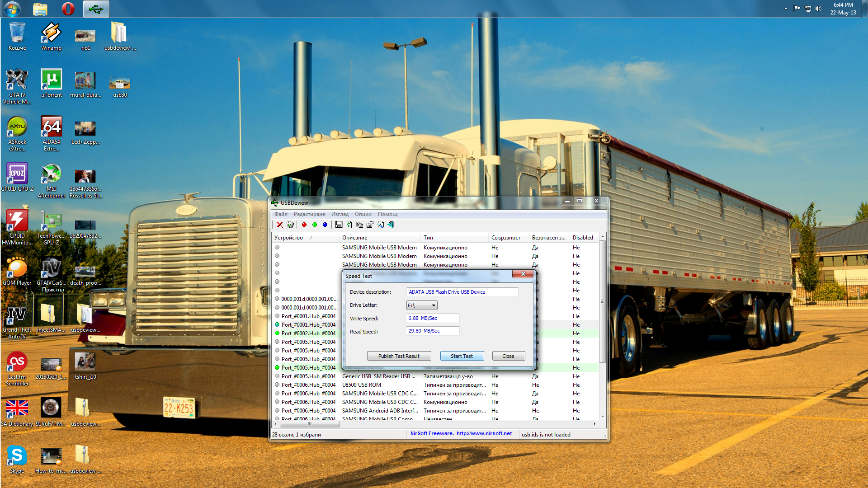Click the Write Speed value field

(433, 319)
